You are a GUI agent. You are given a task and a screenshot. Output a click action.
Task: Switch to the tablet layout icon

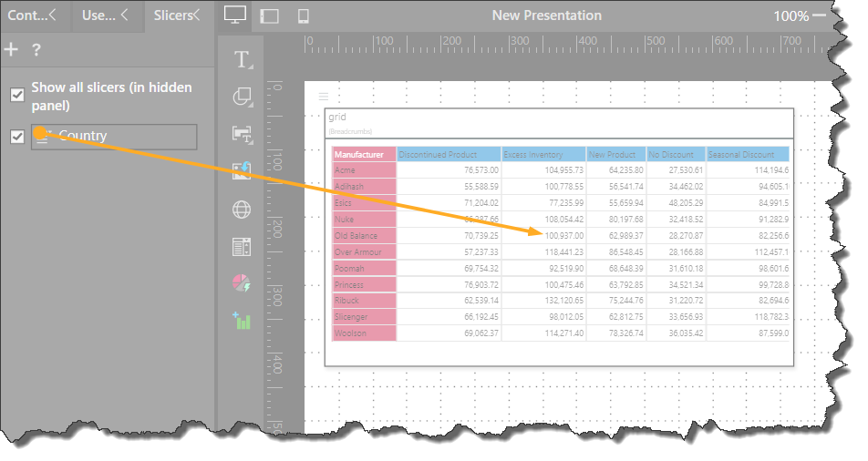(x=269, y=16)
